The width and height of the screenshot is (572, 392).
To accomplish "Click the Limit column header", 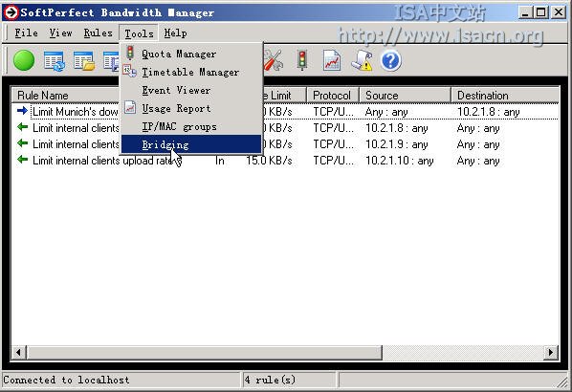I will (x=284, y=96).
